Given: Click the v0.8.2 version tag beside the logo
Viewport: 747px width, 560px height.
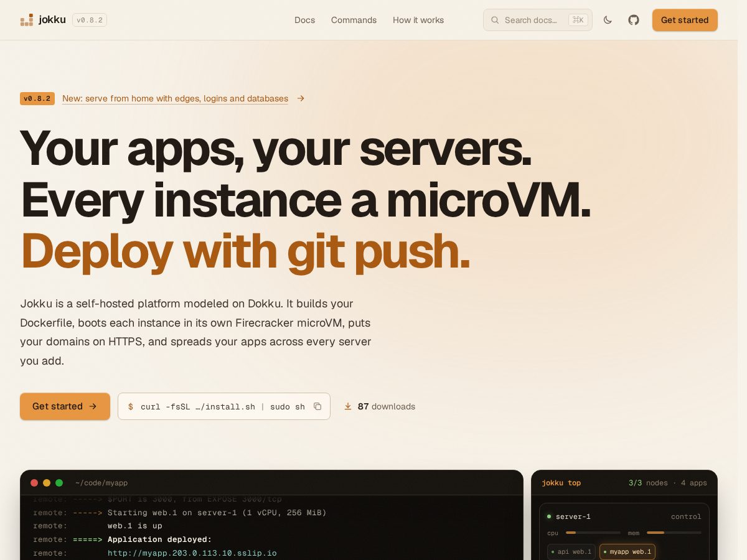Looking at the screenshot, I should coord(90,20).
